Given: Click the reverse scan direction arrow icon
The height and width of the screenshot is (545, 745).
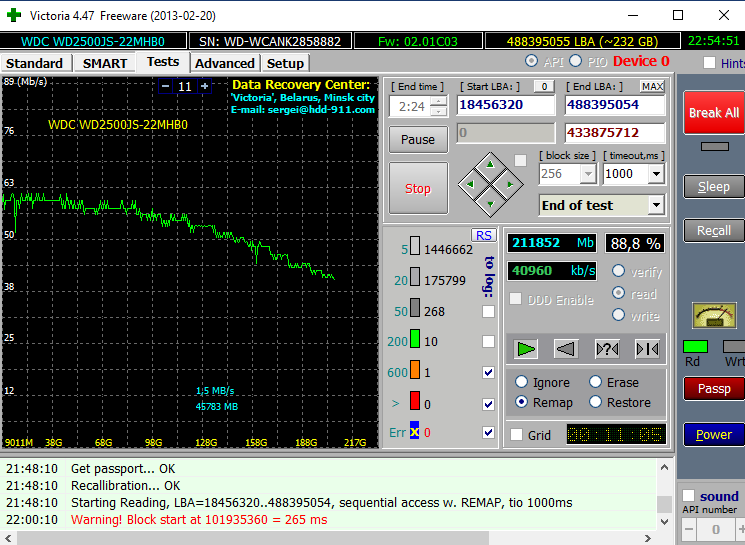Looking at the screenshot, I should pos(566,349).
